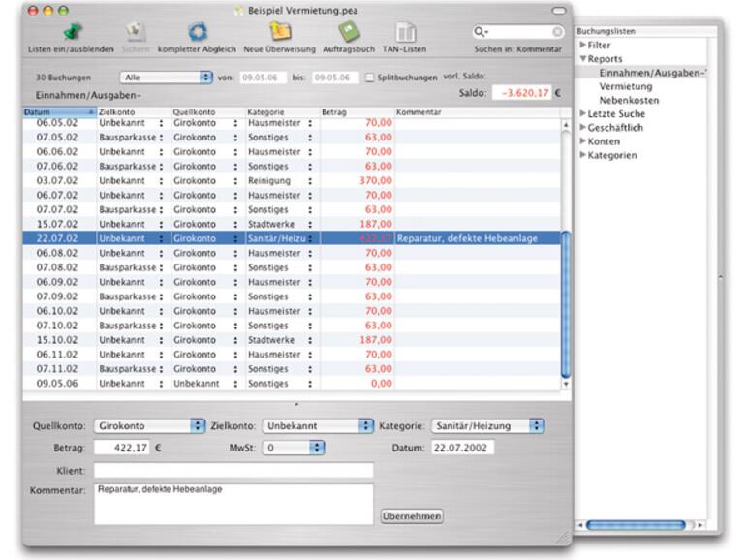Select the Vermietung report
Screen dimensions: 746x560
click(626, 86)
